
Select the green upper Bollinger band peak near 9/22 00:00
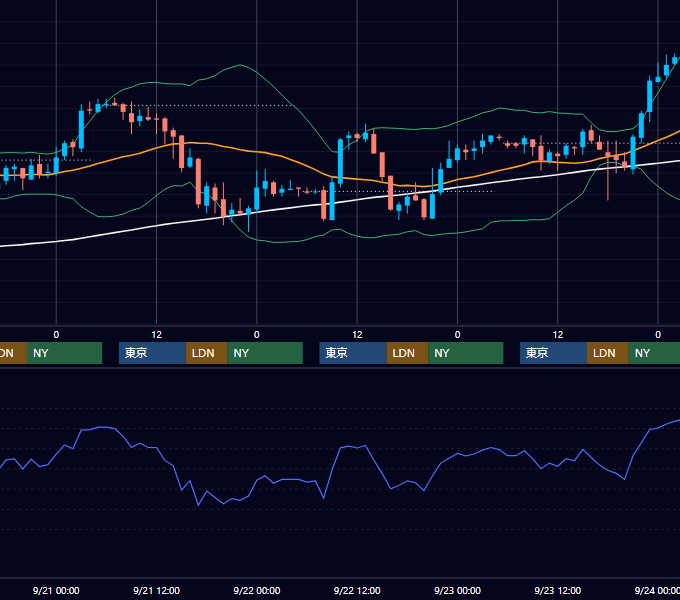pyautogui.click(x=240, y=65)
